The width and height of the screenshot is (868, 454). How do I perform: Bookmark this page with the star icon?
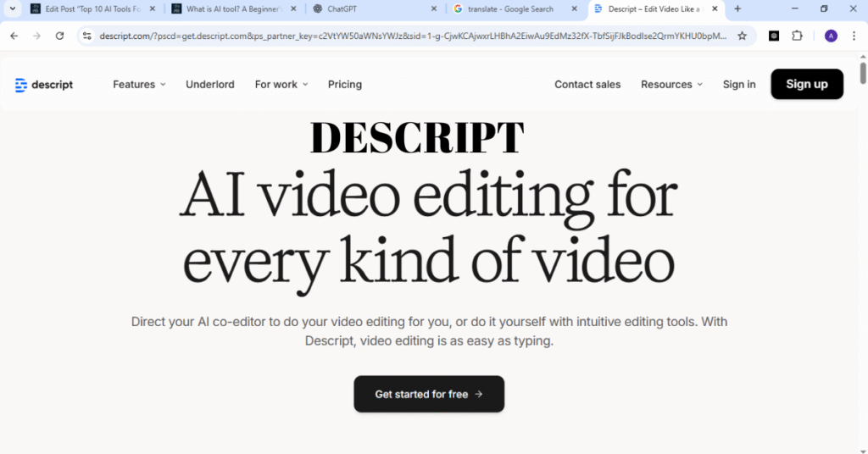tap(742, 36)
